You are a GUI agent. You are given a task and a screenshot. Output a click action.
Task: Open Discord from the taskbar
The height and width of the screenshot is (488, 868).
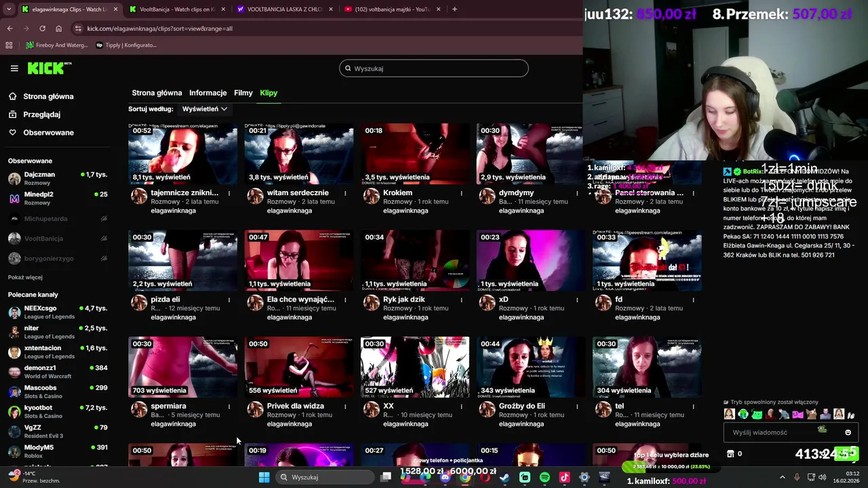[445, 477]
